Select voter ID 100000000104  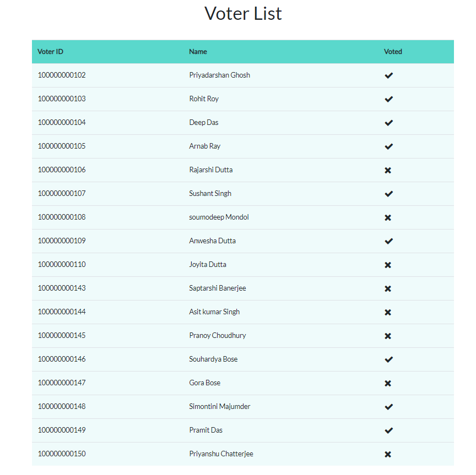pyautogui.click(x=62, y=122)
